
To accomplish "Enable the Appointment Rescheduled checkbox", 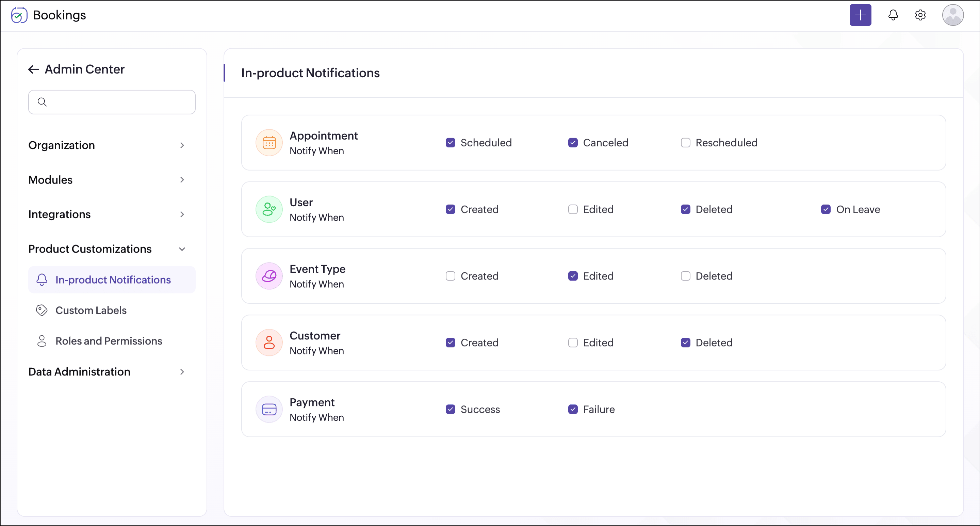I will 685,143.
